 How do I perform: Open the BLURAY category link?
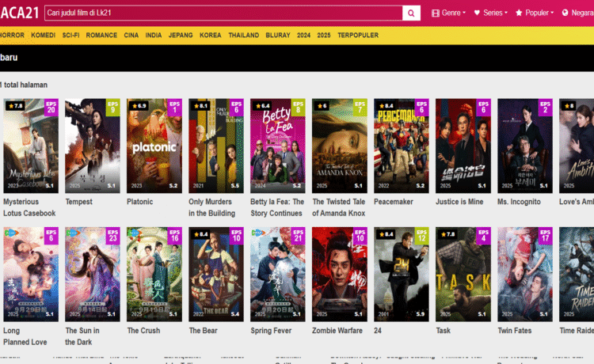pyautogui.click(x=278, y=36)
